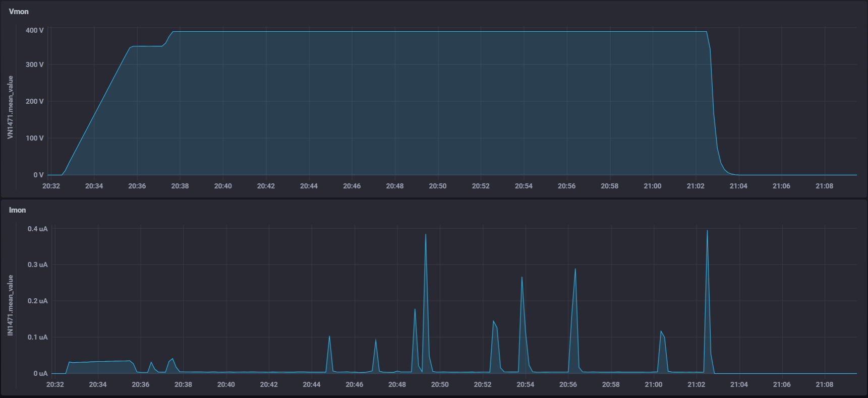Click the 21:00 time label in Vmon
This screenshot has width=868, height=398.
(653, 186)
